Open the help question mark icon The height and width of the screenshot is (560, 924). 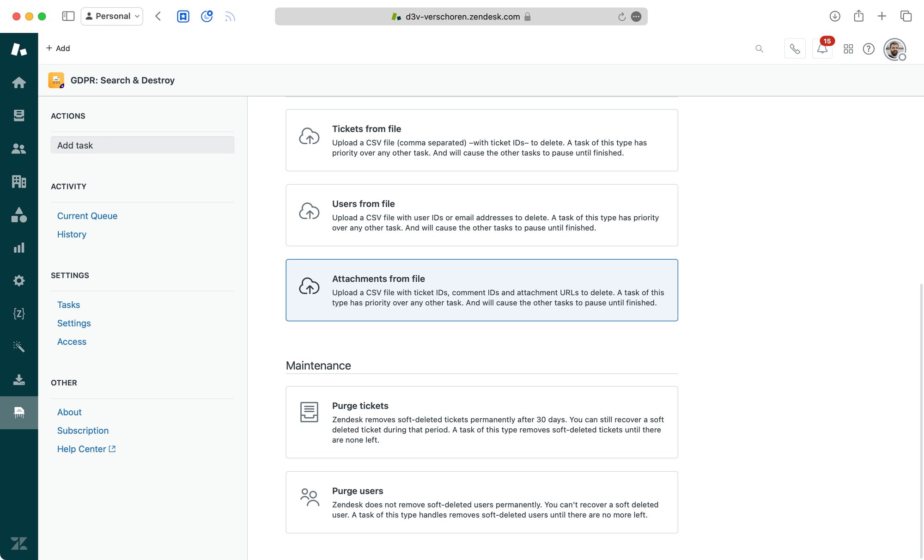869,49
